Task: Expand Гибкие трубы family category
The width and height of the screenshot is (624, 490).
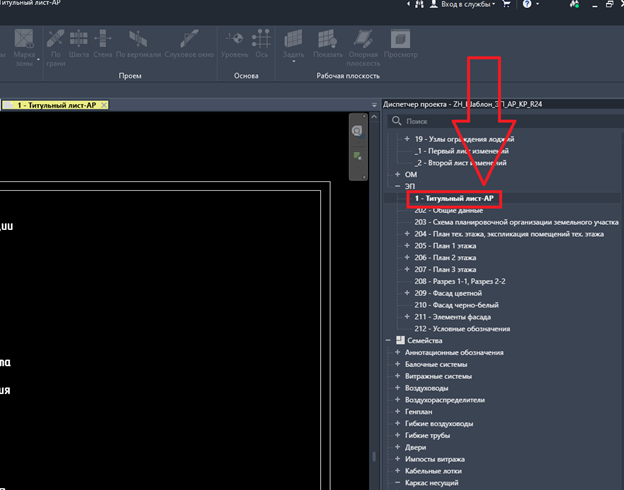Action: 397,435
